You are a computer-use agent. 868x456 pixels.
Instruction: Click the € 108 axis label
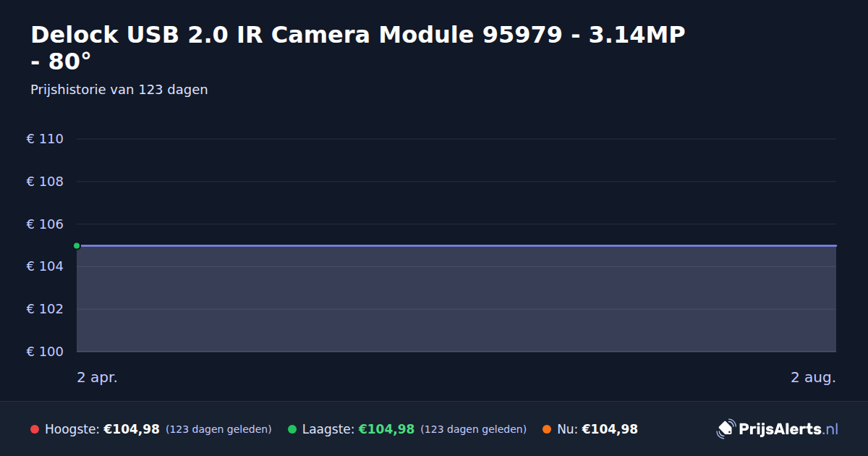tap(45, 182)
